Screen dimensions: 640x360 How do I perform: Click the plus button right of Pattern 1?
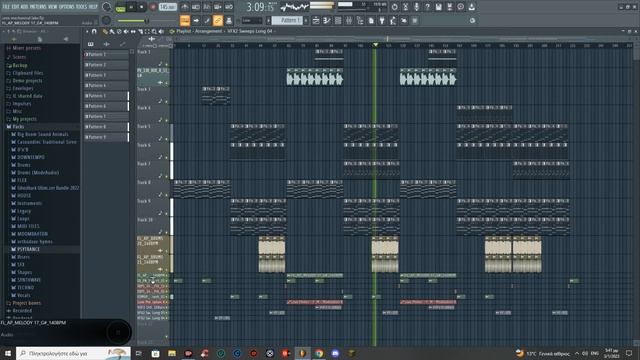306,20
